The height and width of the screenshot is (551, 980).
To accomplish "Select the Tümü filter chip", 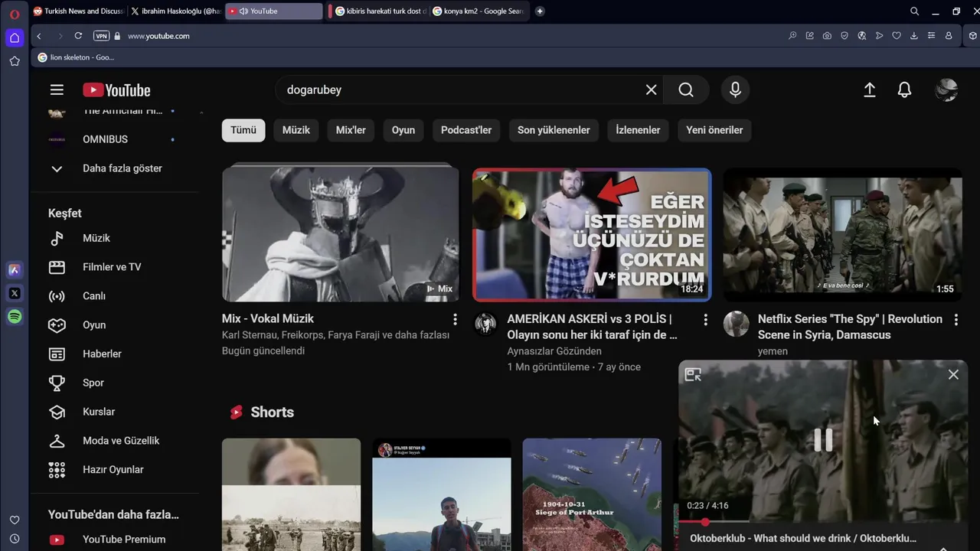I will [x=243, y=130].
